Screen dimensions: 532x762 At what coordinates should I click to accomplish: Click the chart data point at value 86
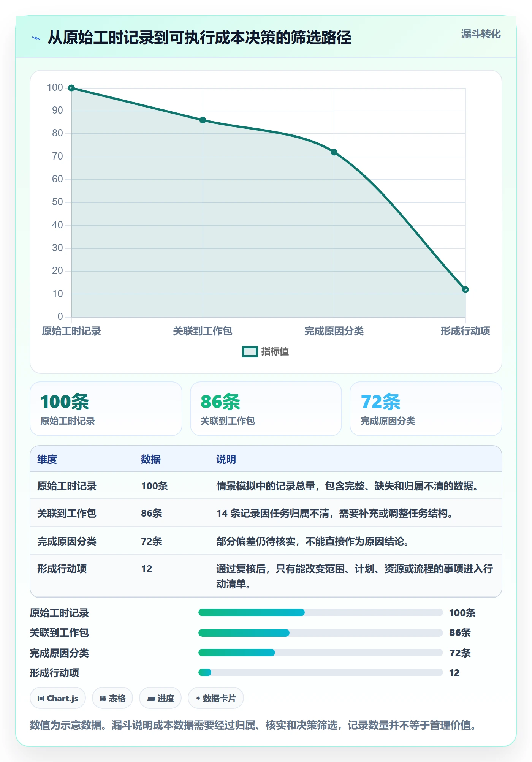pyautogui.click(x=203, y=120)
